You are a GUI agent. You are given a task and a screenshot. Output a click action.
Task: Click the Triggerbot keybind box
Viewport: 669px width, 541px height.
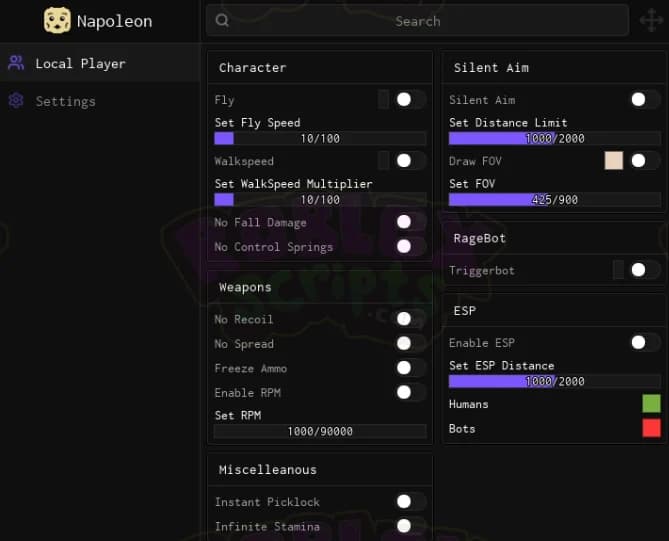click(618, 270)
